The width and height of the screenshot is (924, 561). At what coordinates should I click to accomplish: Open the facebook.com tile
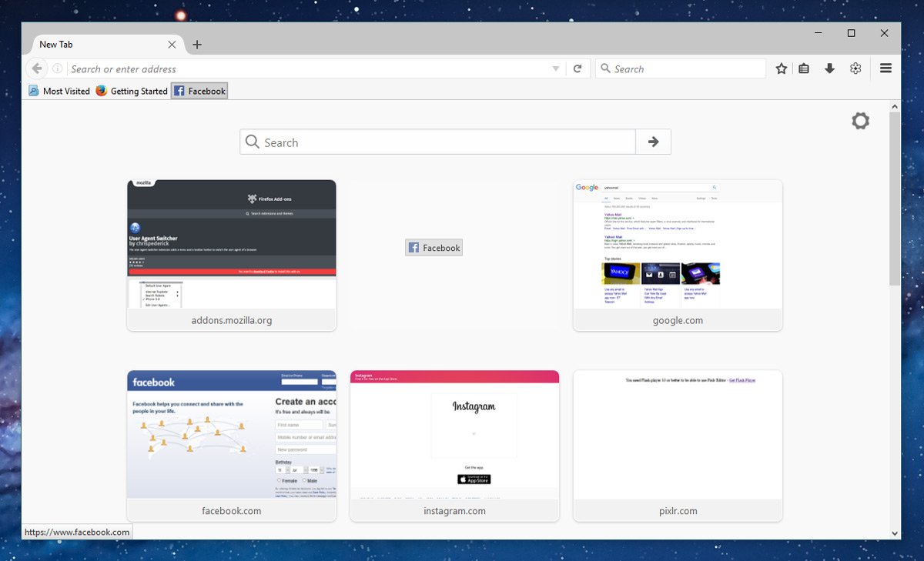point(232,446)
